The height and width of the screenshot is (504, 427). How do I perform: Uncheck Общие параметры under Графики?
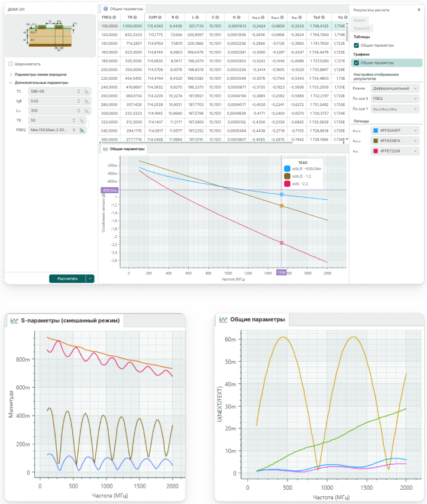(x=356, y=62)
